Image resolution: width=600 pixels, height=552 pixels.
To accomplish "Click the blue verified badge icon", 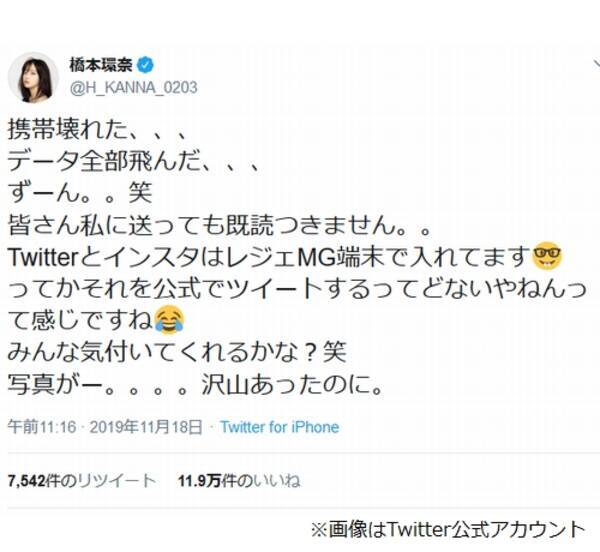I will coord(145,66).
